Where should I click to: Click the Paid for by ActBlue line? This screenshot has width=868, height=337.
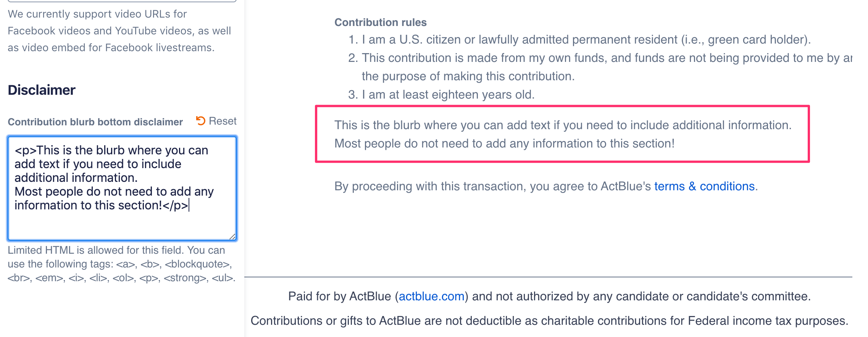(x=549, y=296)
